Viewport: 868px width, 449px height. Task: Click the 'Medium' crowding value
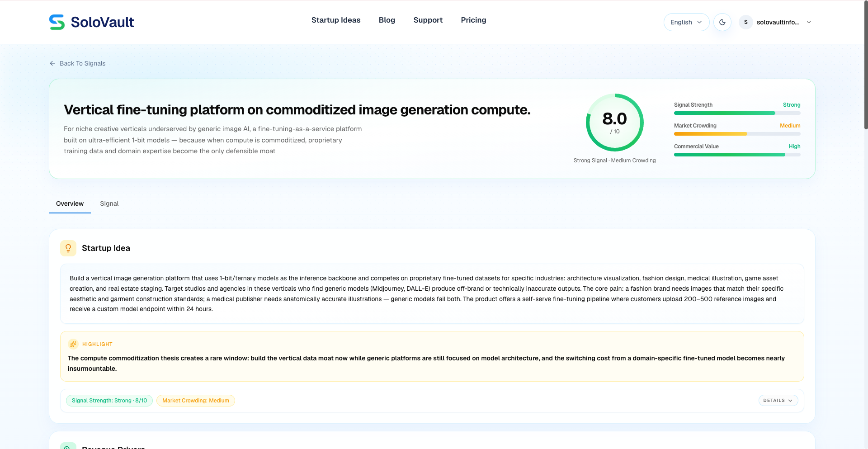pos(790,126)
